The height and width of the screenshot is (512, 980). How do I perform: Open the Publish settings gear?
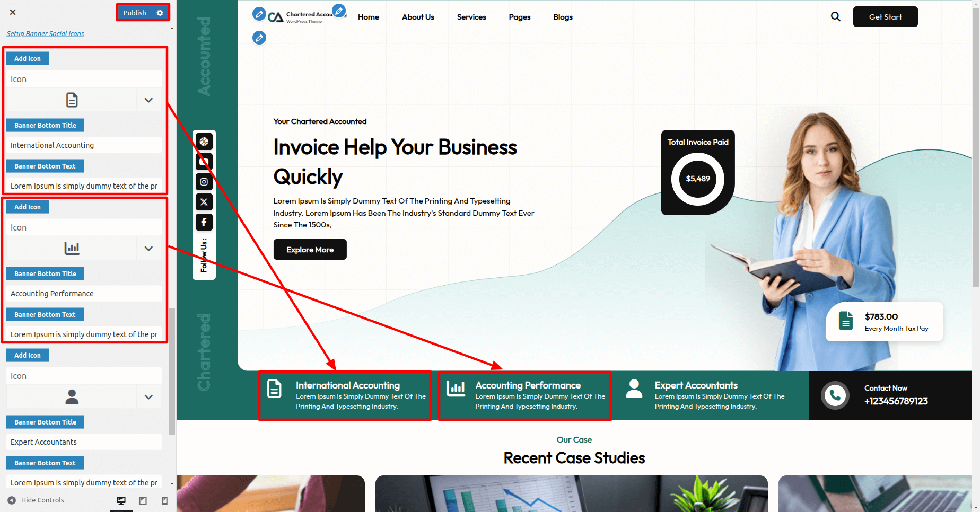(x=160, y=13)
